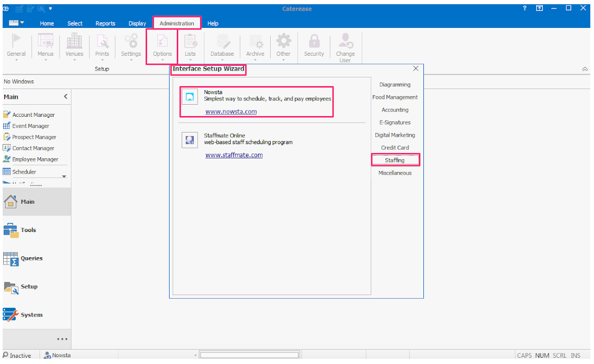Viewport: 594px width, 364px height.
Task: Click the Nowsta app icon in wizard
Action: click(190, 97)
